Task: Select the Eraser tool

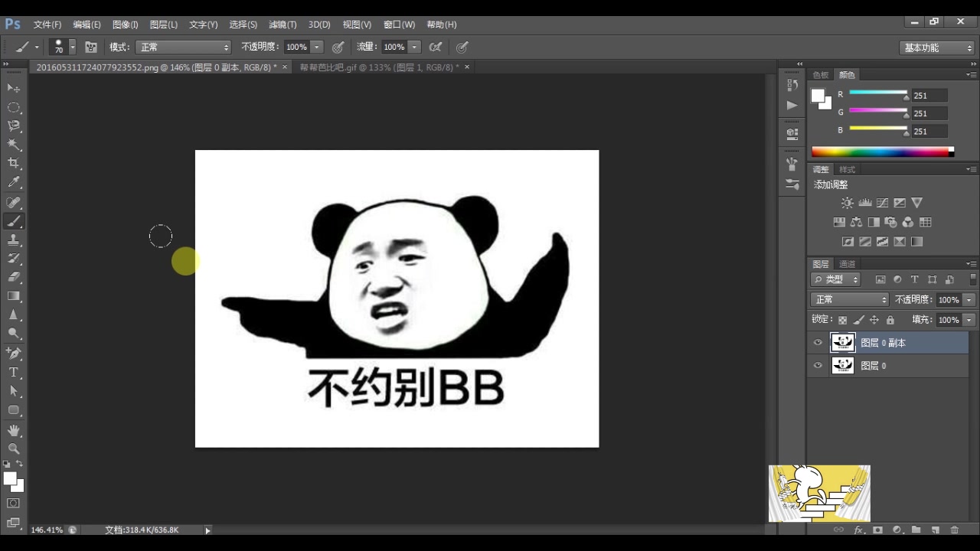Action: [14, 277]
